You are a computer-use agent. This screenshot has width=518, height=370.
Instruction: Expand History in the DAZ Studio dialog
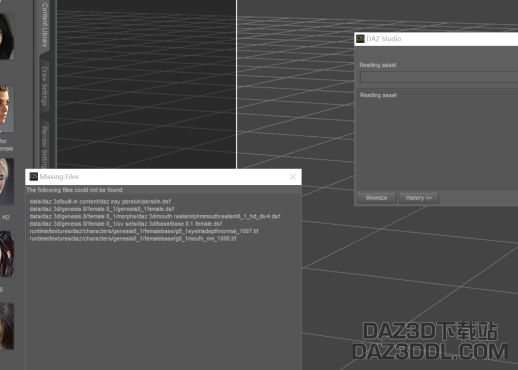click(x=419, y=198)
